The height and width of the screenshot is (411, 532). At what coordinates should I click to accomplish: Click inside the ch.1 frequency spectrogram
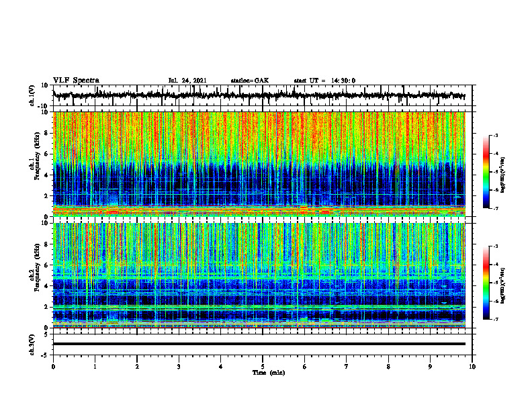(x=259, y=164)
